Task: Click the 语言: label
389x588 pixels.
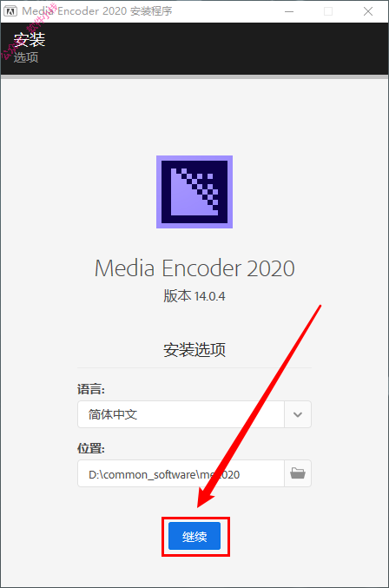Action: (x=91, y=389)
